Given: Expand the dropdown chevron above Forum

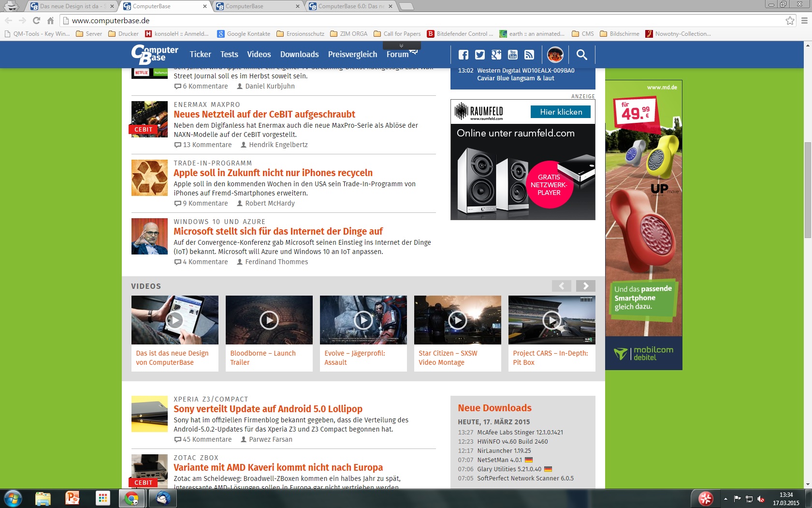Looking at the screenshot, I should pos(401,45).
